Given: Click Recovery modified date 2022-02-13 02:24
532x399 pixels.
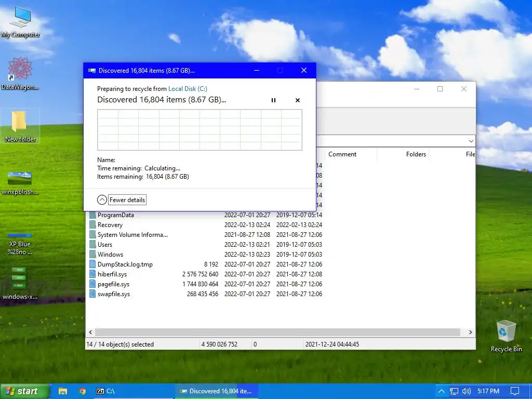Looking at the screenshot, I should pyautogui.click(x=247, y=224).
